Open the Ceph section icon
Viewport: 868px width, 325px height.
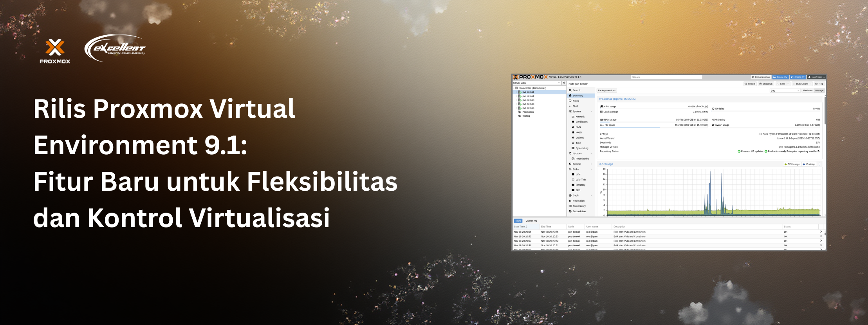pyautogui.click(x=570, y=195)
